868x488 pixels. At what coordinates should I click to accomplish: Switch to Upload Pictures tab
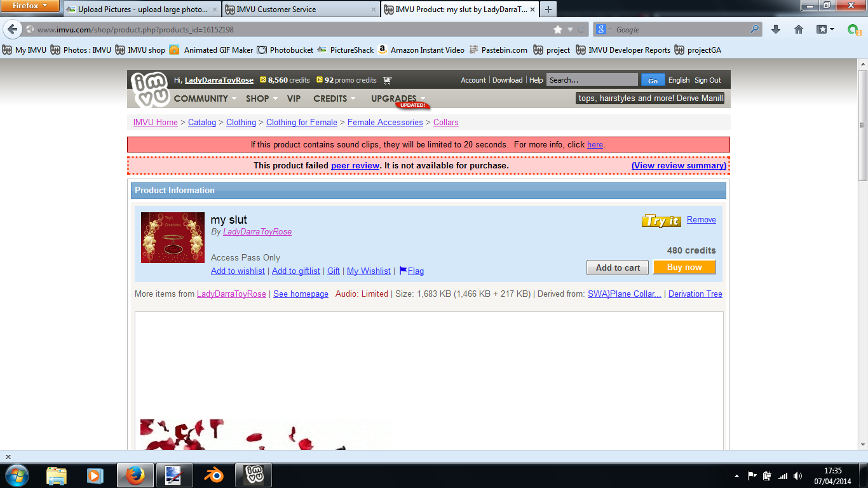tap(142, 10)
